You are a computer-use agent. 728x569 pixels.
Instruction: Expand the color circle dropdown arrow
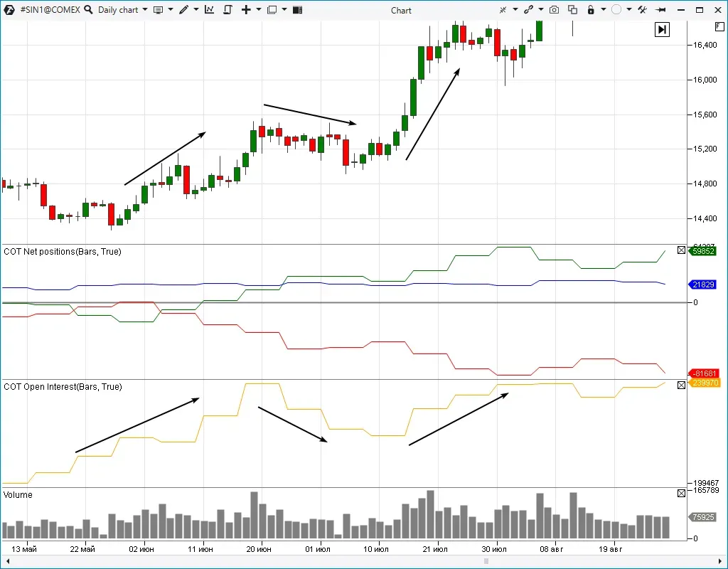[629, 10]
